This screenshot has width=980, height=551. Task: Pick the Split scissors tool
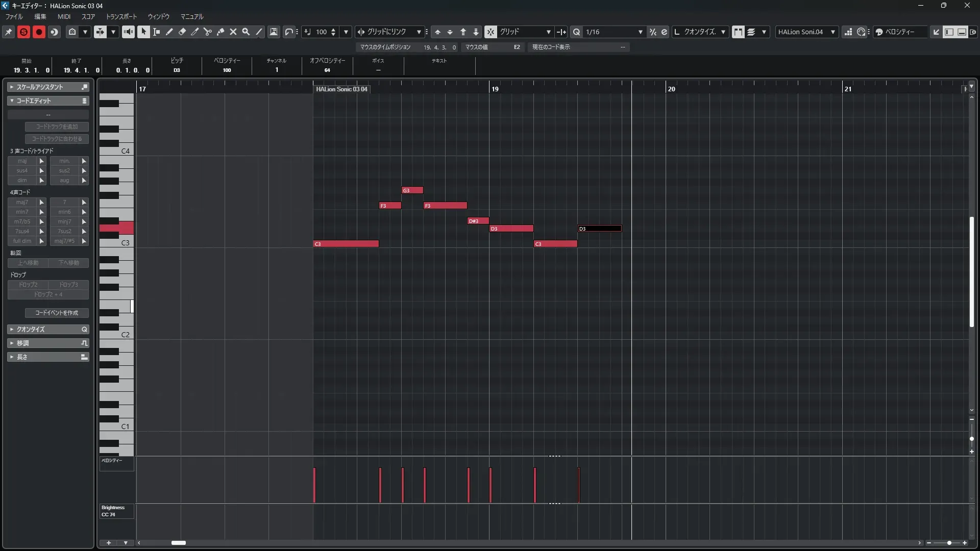click(208, 32)
